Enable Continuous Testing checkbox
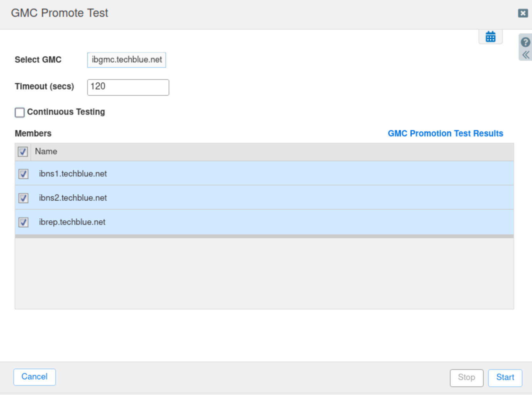Viewport: 532px width, 395px height. 20,112
